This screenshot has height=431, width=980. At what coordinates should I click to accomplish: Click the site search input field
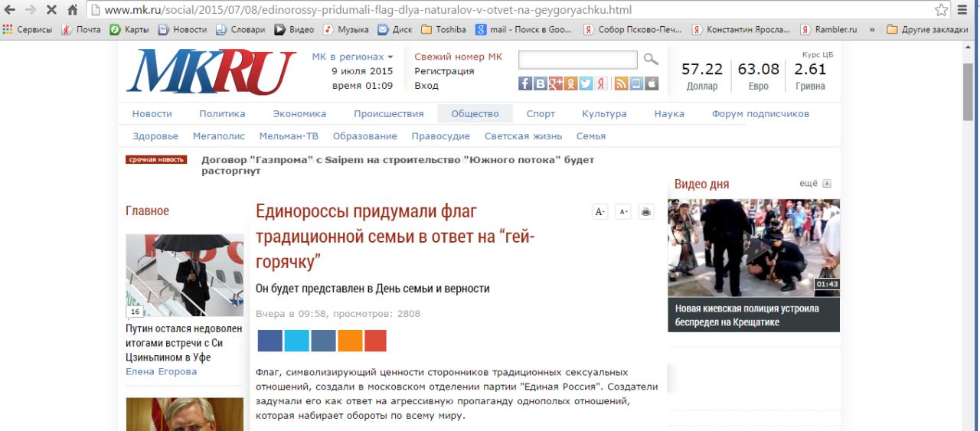point(578,60)
